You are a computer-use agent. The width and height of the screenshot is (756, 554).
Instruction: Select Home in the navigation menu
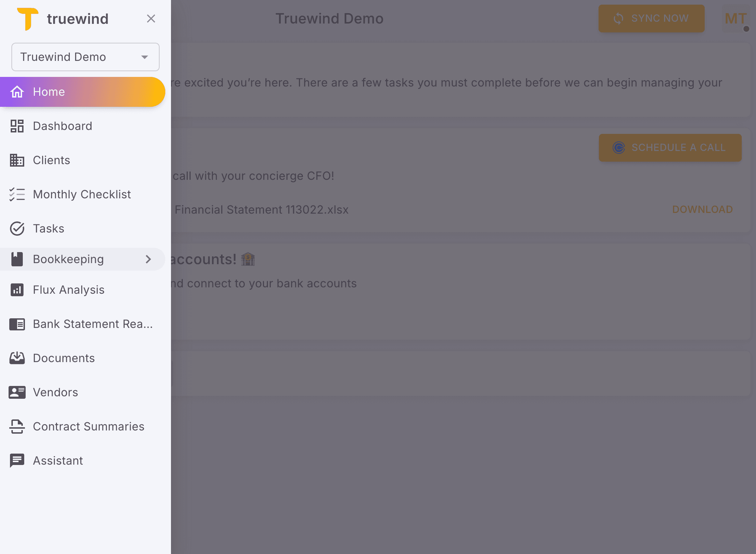[49, 92]
